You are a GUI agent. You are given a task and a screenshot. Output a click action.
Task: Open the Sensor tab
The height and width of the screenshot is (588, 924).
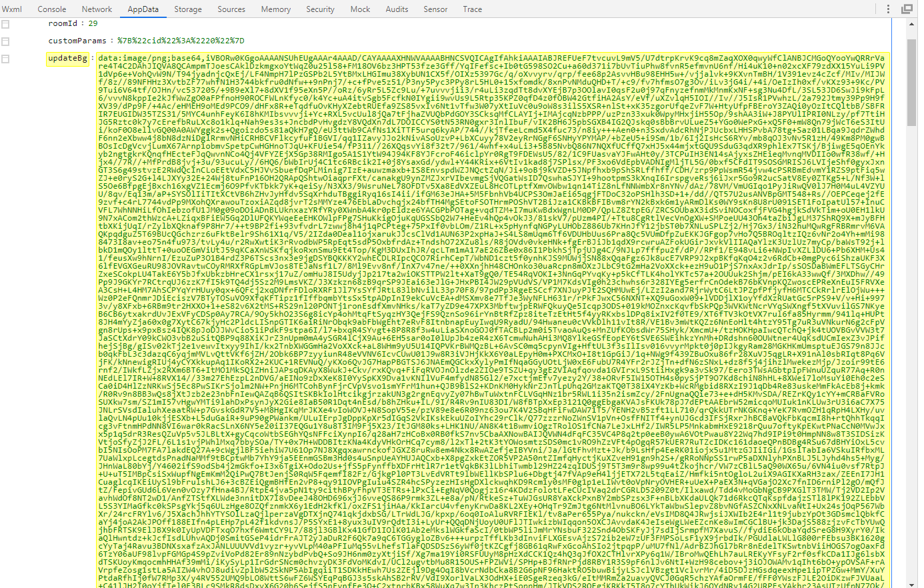tap(435, 9)
